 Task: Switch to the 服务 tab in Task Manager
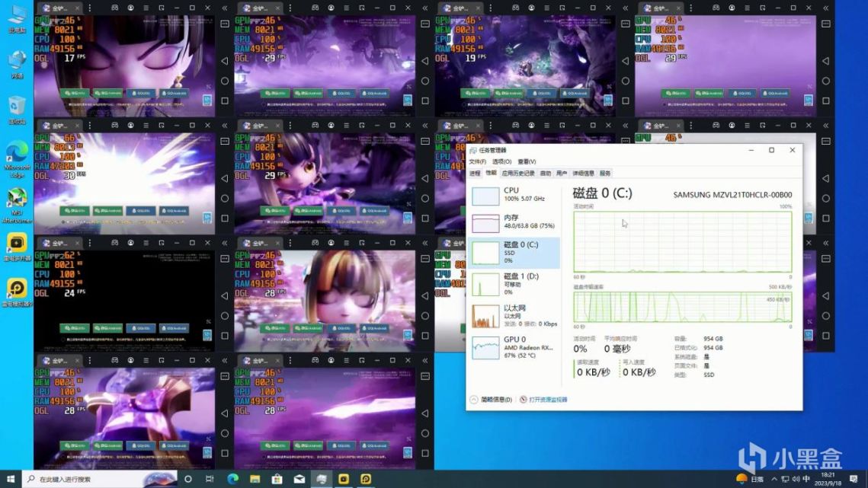click(605, 173)
